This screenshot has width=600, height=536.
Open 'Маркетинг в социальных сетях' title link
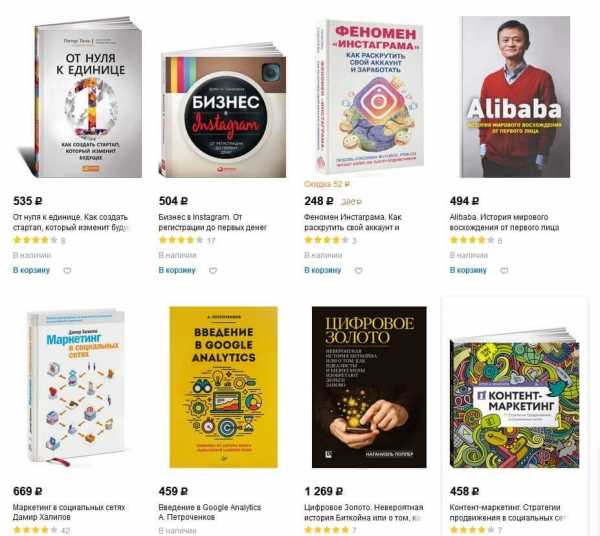coord(69,512)
